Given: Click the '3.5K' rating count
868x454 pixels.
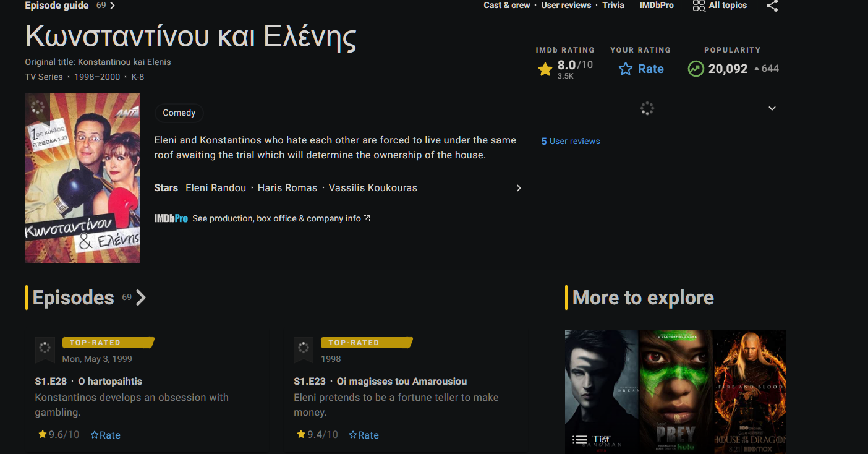Looking at the screenshot, I should pyautogui.click(x=565, y=76).
